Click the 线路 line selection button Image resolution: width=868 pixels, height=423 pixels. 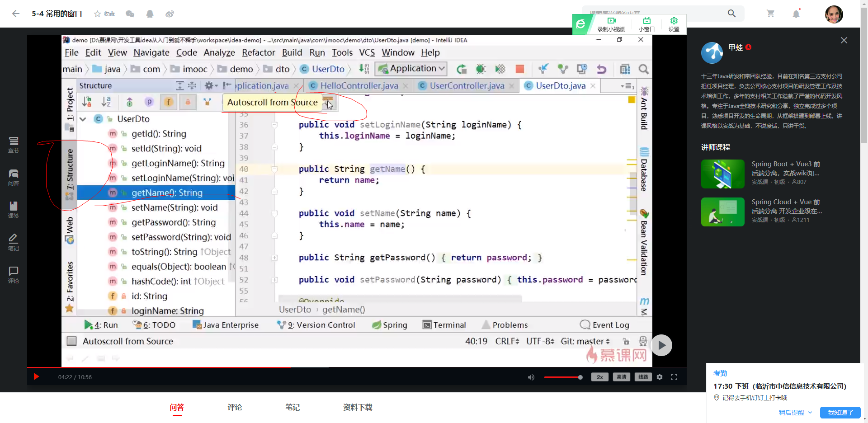pos(643,377)
